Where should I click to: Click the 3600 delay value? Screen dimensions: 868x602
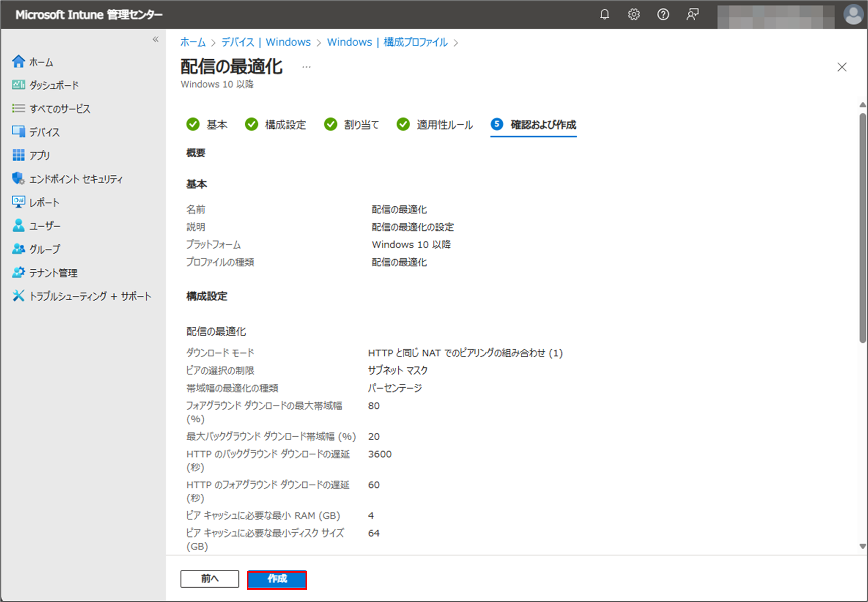point(380,454)
